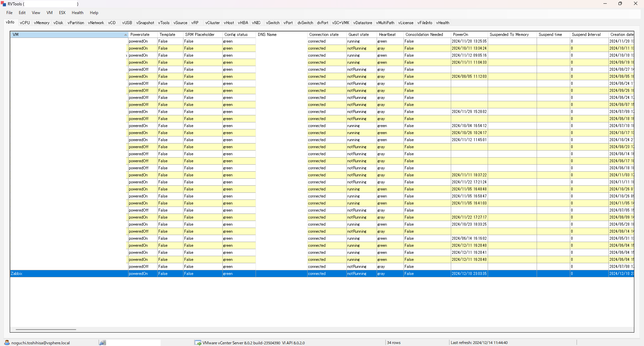
Task: Switch to the dvPort tab
Action: (x=323, y=23)
